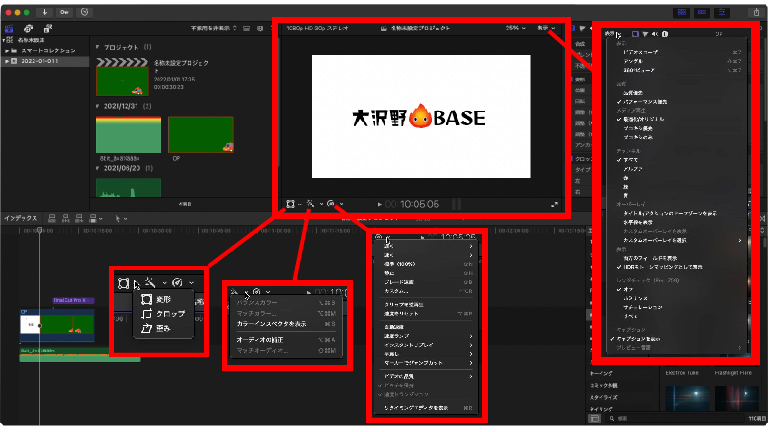Click the import media arrow button
Viewport: 768px width, 432px height.
(44, 12)
